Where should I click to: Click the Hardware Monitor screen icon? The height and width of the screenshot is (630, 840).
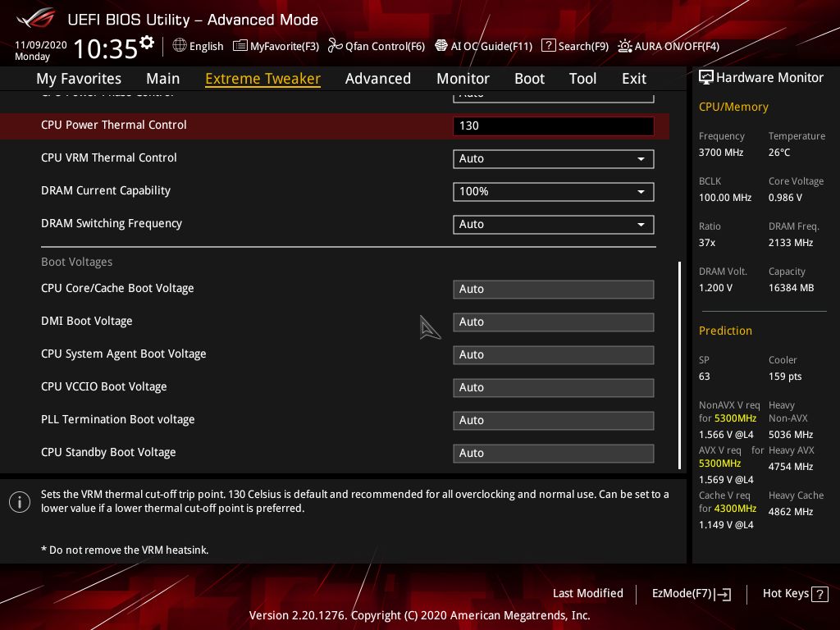[706, 78]
